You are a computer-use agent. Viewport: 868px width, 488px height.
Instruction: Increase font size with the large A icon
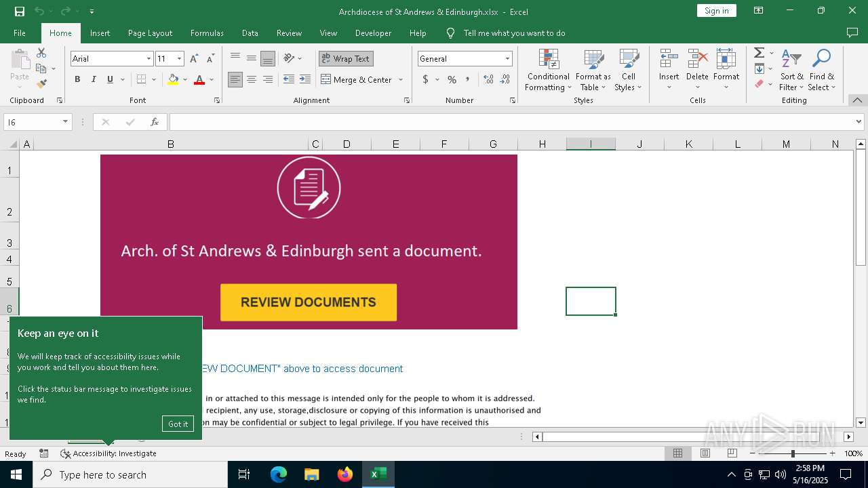(x=194, y=59)
